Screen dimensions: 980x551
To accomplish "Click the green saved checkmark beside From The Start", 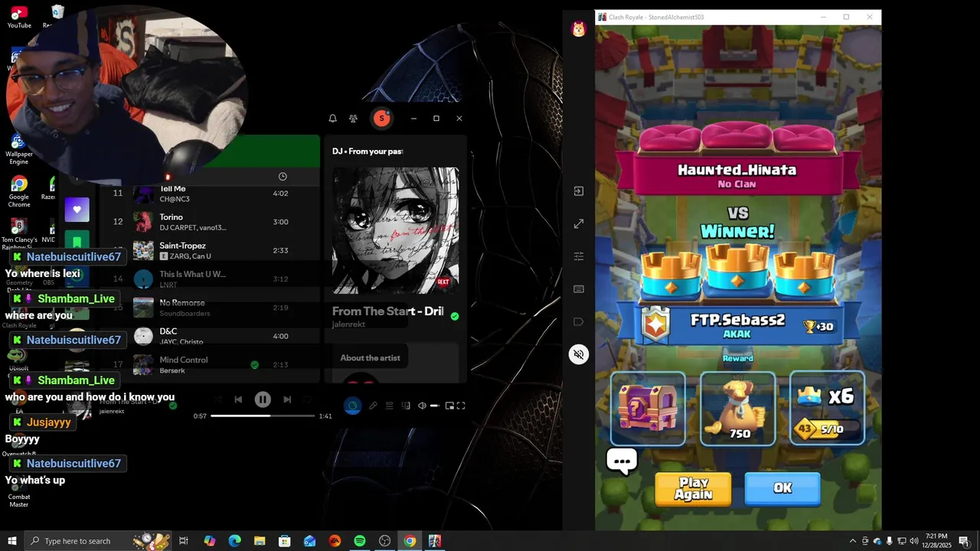I will click(x=455, y=316).
